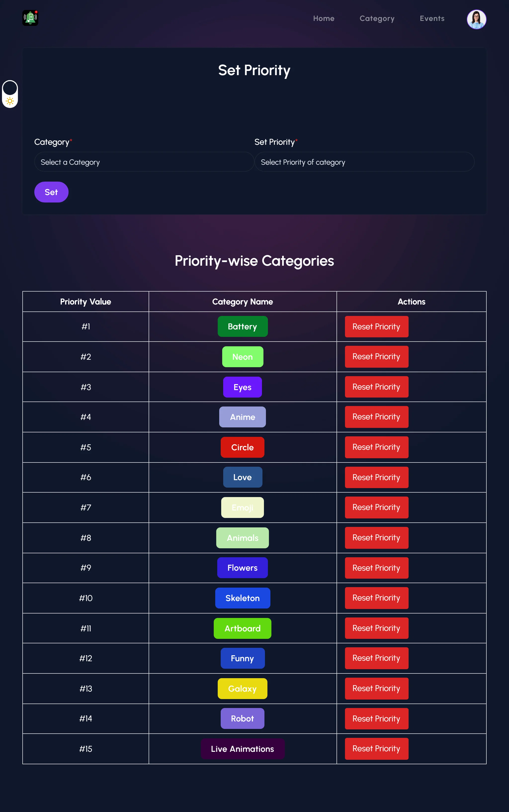
Task: Click the Priority Value column header
Action: 85,302
